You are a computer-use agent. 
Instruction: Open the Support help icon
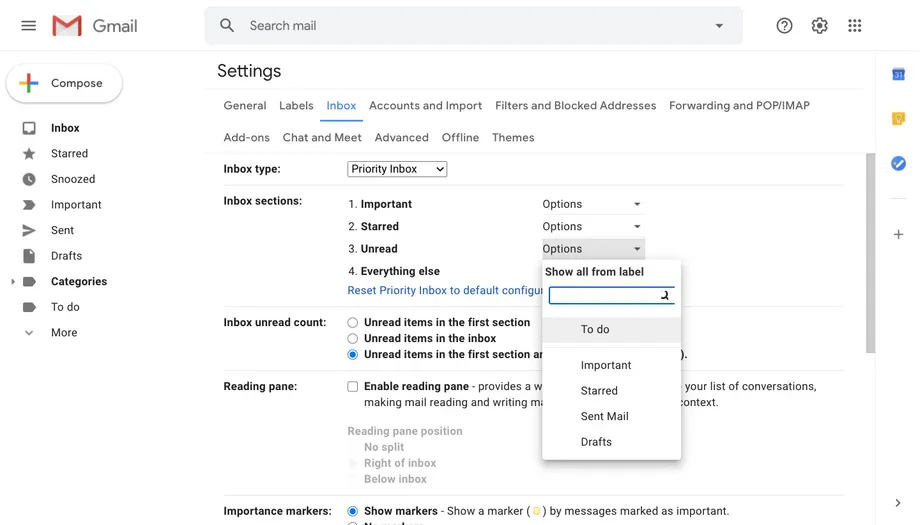pos(784,26)
